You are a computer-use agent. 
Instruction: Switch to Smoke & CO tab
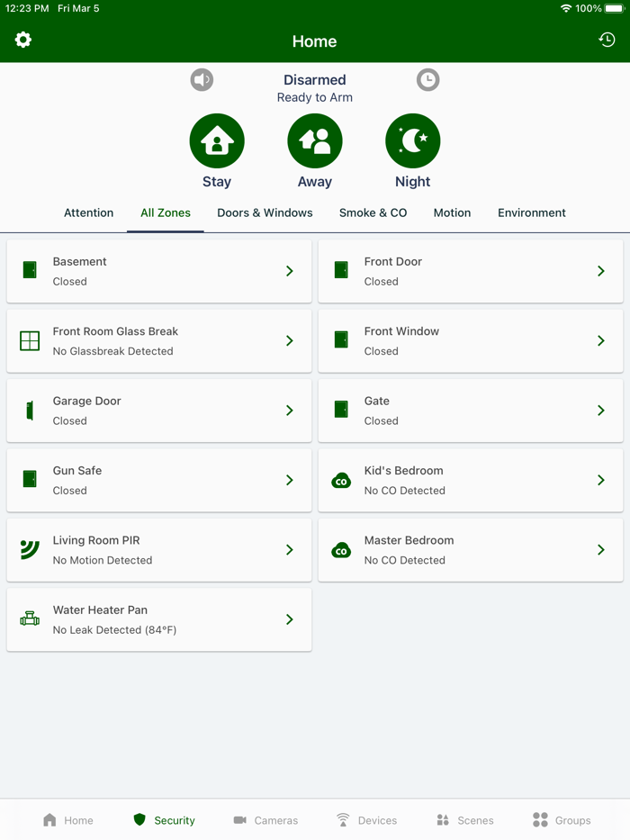373,212
